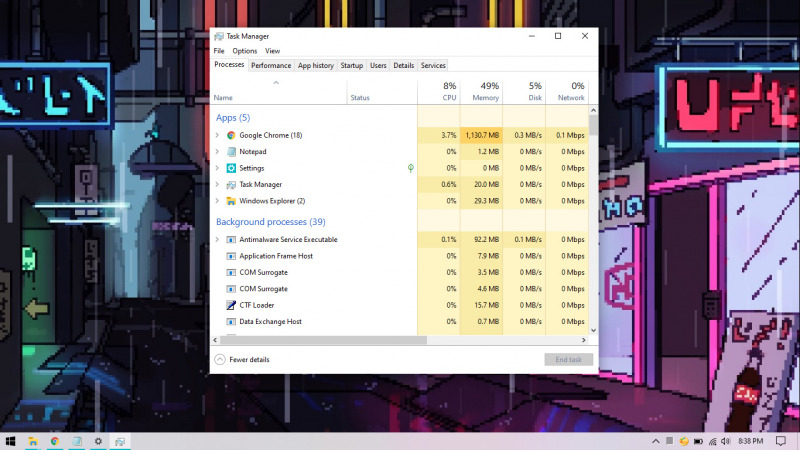
Task: Click the vertical scrollbar down arrow
Action: pyautogui.click(x=593, y=331)
